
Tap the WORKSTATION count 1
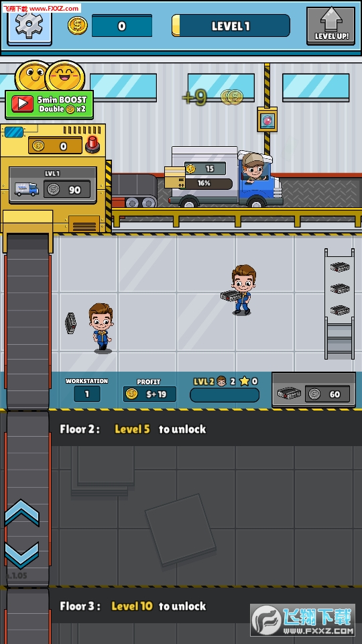click(86, 394)
